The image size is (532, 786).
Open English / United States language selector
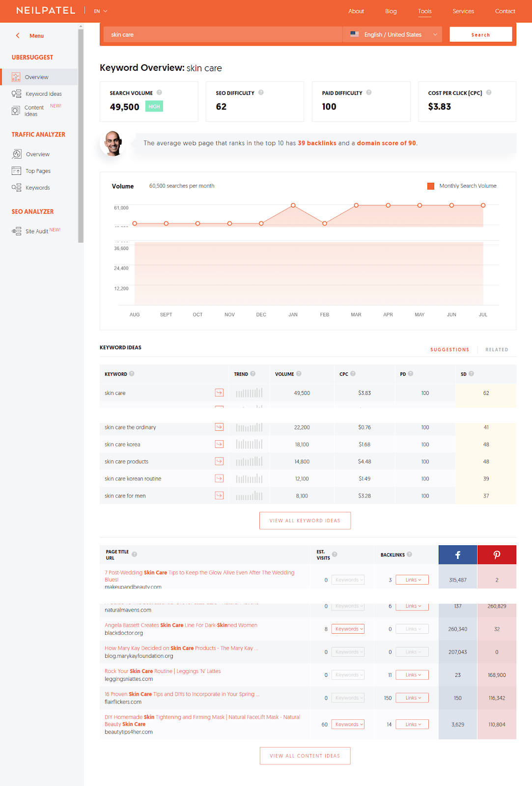393,34
